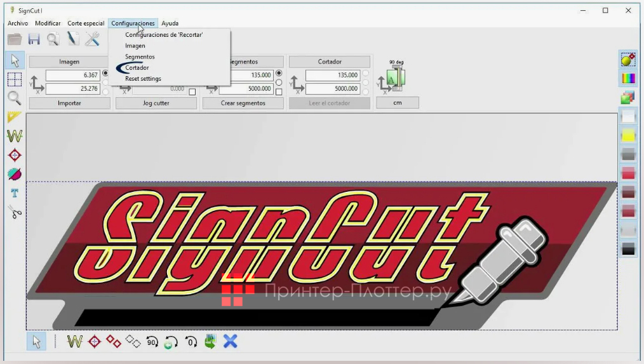Pick the yellow color swatch on the right
Viewport: 644px width, 364px height.
(x=628, y=135)
